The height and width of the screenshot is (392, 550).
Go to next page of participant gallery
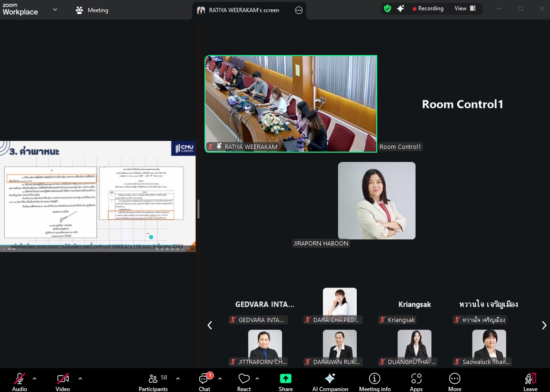pos(544,325)
